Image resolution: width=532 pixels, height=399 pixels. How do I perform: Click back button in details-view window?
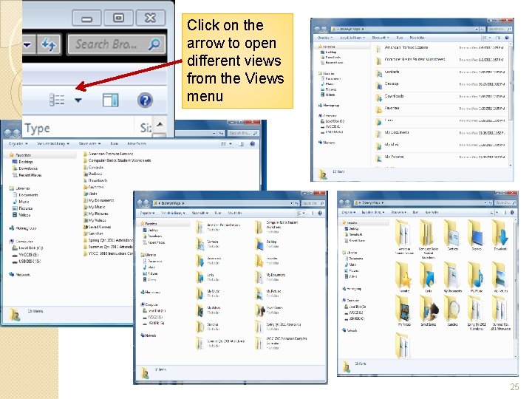point(317,29)
